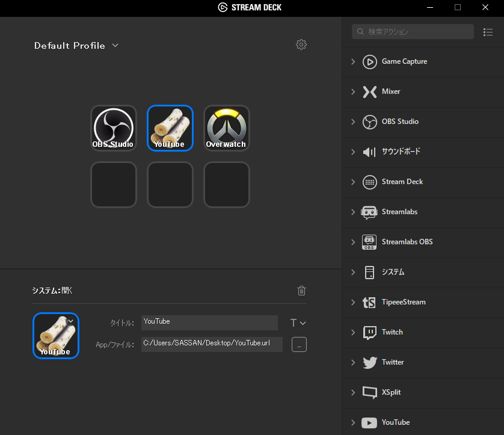Click the Streamlabs category icon
504x435 pixels.
(369, 212)
